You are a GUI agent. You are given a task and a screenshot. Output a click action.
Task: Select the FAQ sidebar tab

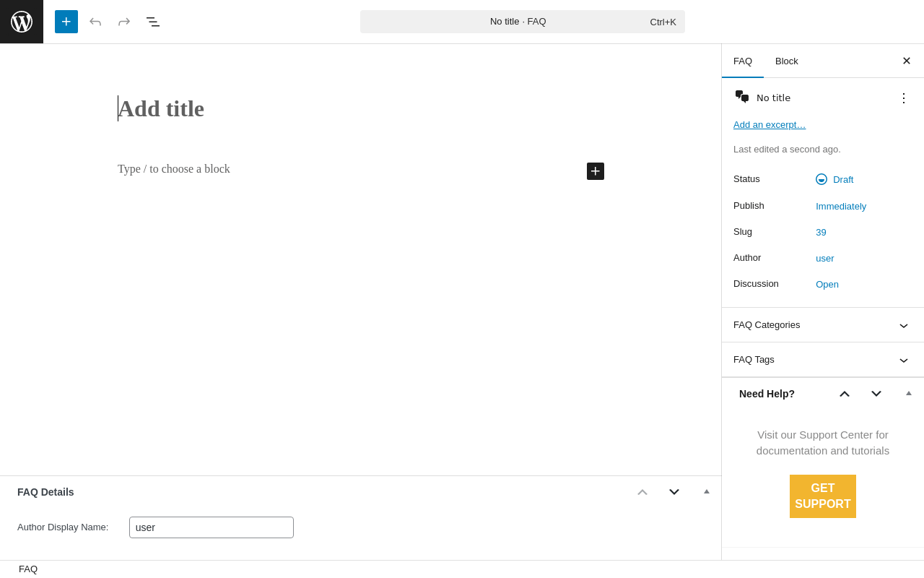click(x=743, y=61)
